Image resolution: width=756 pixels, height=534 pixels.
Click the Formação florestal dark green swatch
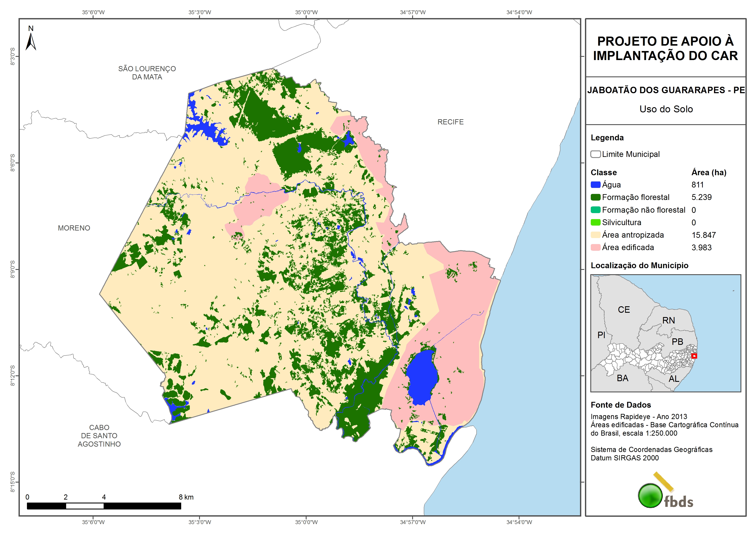tap(595, 197)
